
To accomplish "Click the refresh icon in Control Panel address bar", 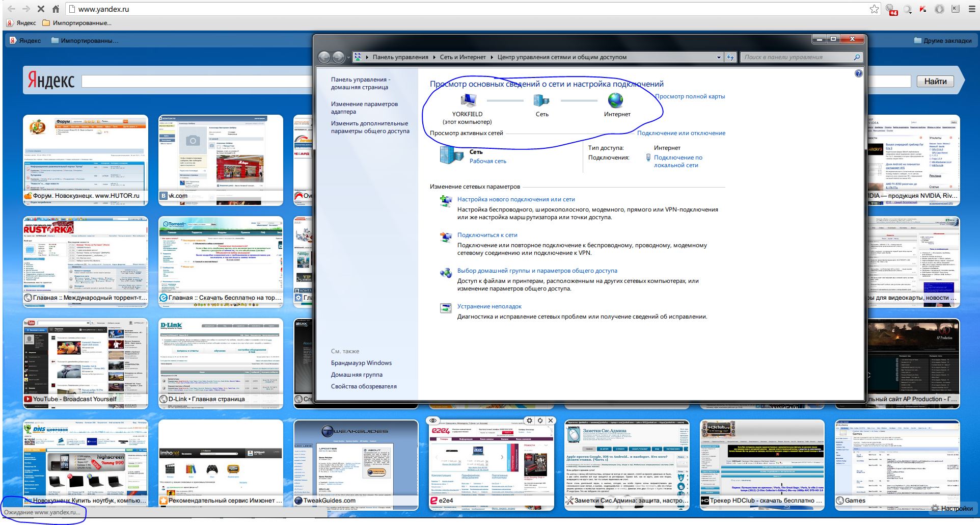I will tap(730, 57).
